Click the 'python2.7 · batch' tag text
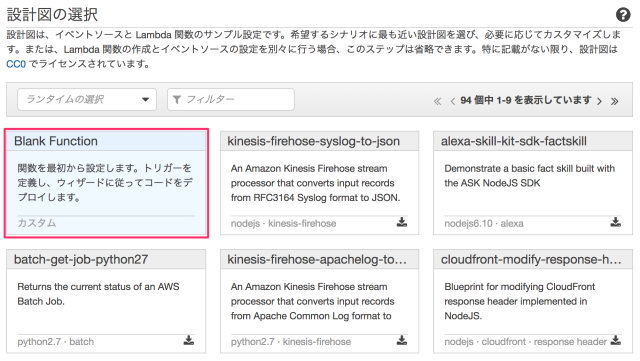 pos(56,342)
